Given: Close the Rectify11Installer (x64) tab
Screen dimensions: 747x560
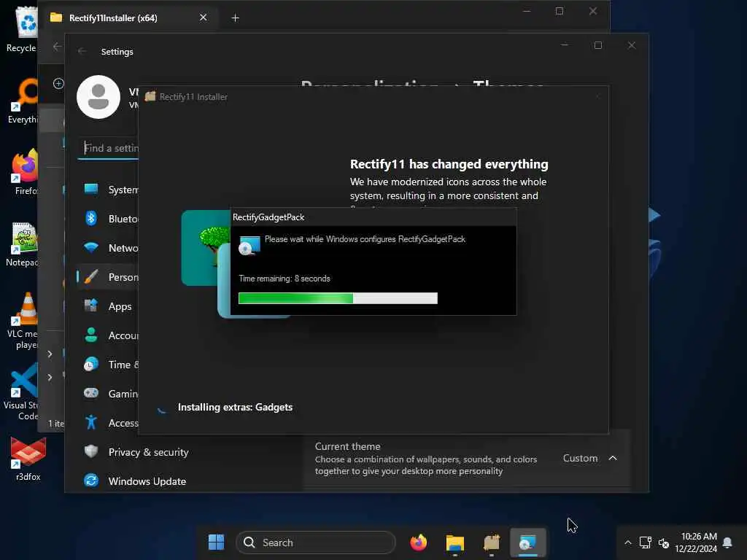Looking at the screenshot, I should (203, 17).
